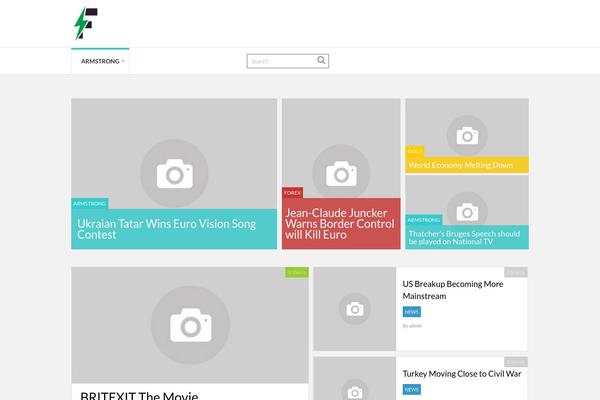Click the BRITEXIT story large camera thumbnail

pos(190,325)
